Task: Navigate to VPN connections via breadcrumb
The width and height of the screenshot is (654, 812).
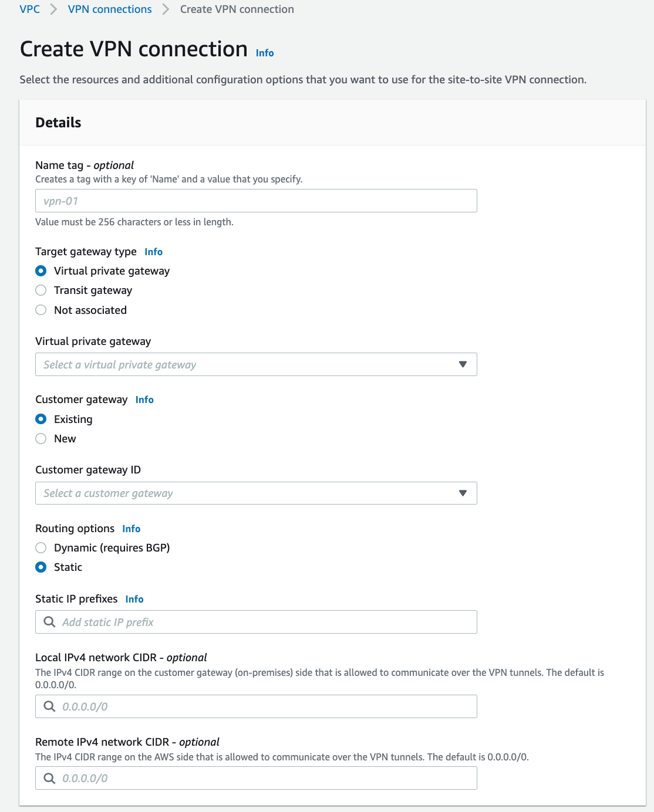Action: (109, 9)
